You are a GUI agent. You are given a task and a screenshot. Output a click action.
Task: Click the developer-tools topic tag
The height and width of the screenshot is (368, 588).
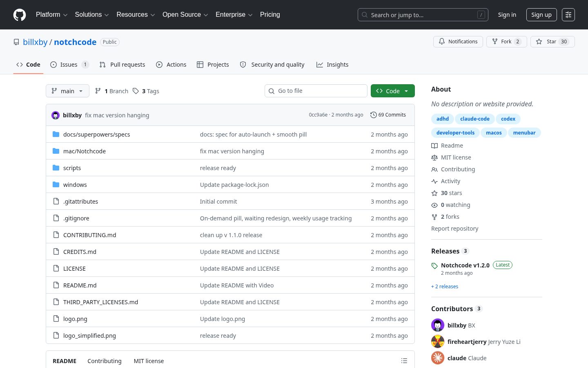[455, 133]
